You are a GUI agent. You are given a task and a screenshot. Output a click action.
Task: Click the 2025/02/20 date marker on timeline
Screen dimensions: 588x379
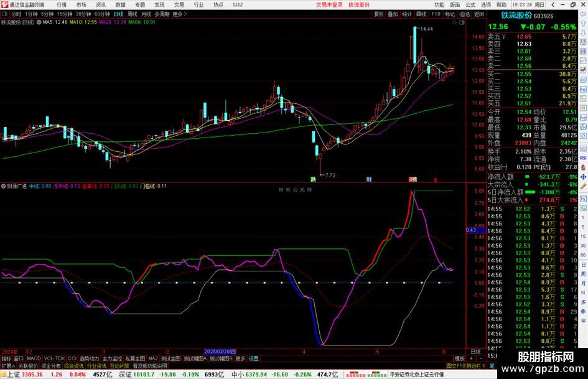pos(220,352)
